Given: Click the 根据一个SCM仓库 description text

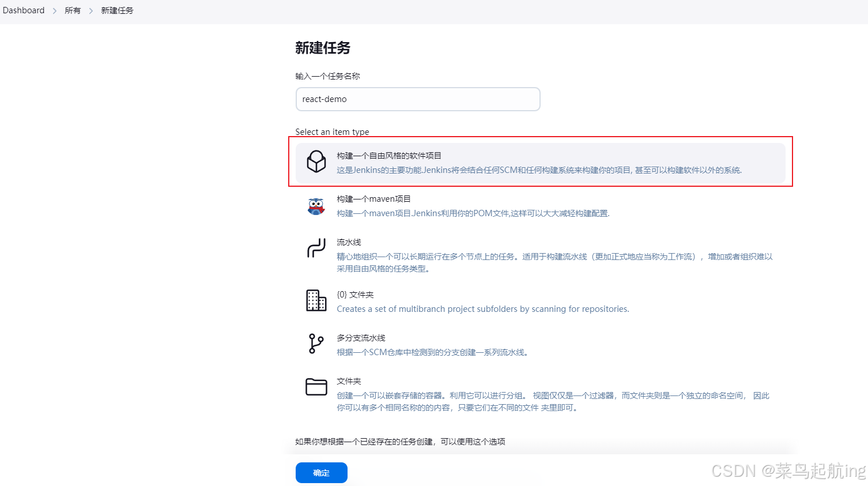Looking at the screenshot, I should [433, 352].
